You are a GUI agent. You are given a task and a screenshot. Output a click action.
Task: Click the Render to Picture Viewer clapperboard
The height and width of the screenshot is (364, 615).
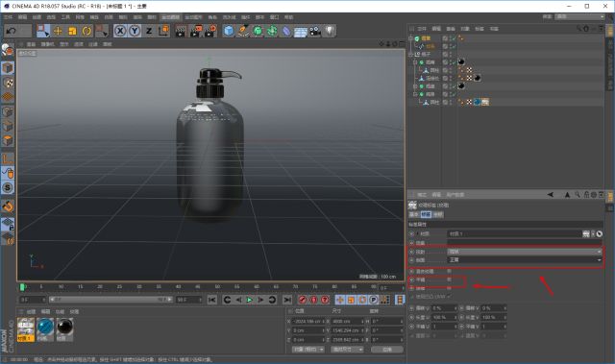(195, 31)
